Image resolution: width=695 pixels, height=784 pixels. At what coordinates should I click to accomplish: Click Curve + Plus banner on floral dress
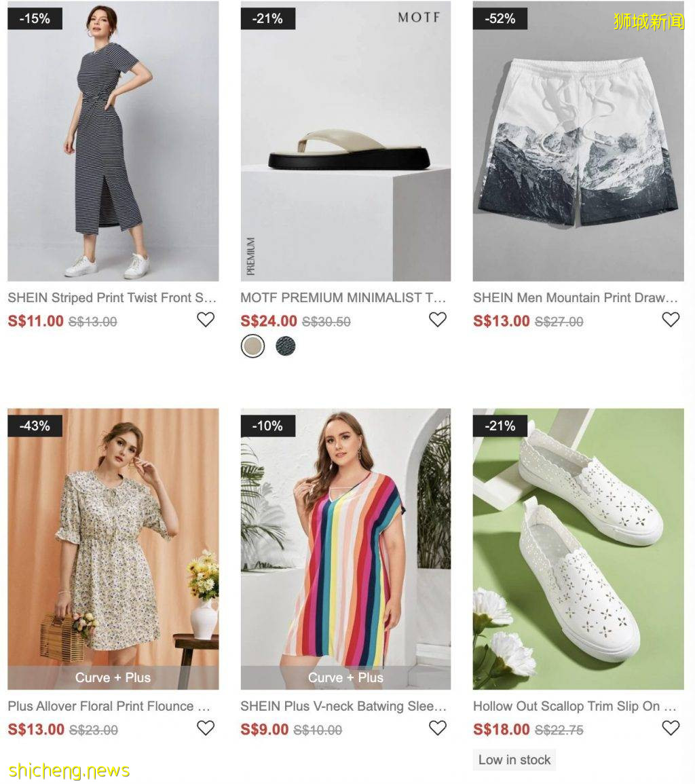click(x=113, y=677)
